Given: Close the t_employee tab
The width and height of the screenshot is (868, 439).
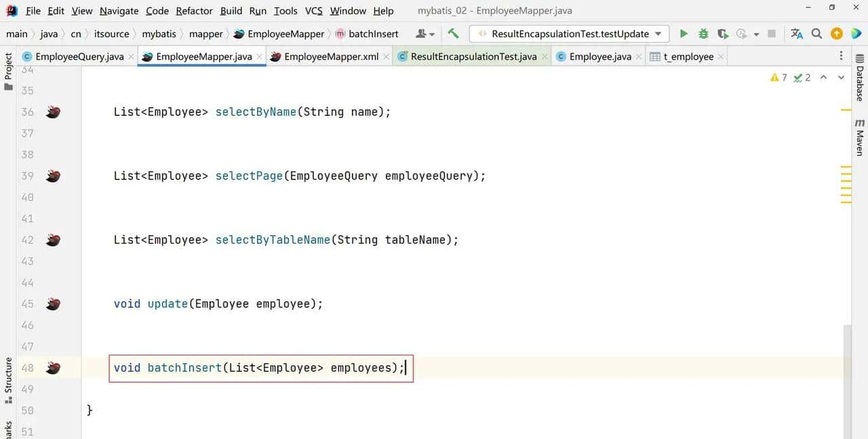Looking at the screenshot, I should [721, 57].
